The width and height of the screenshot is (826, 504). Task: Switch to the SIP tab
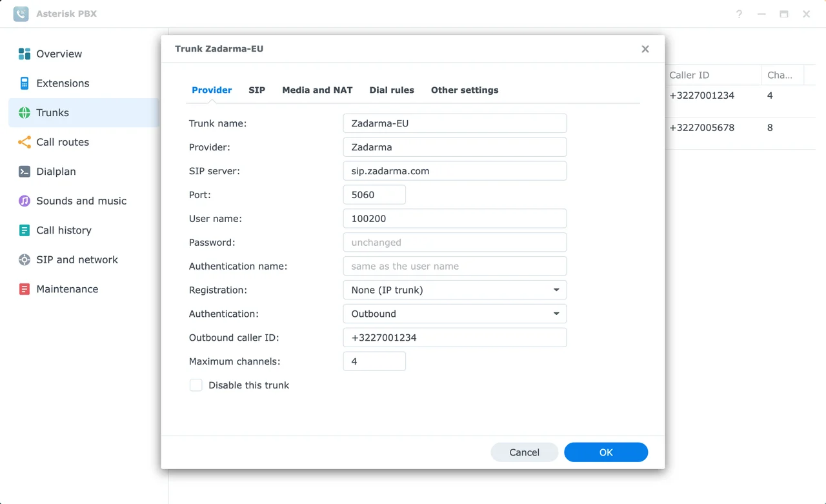(257, 90)
